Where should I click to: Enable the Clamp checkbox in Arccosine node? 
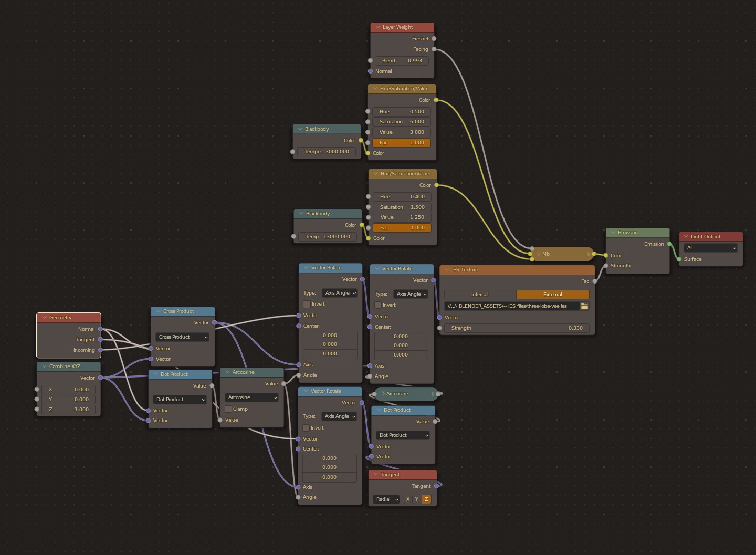pos(228,409)
